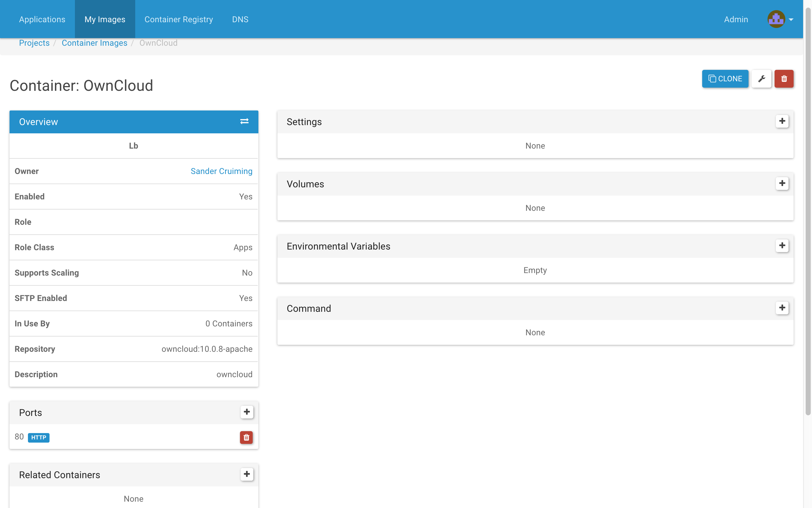The image size is (812, 508).
Task: Select the My Images tab
Action: click(x=105, y=19)
